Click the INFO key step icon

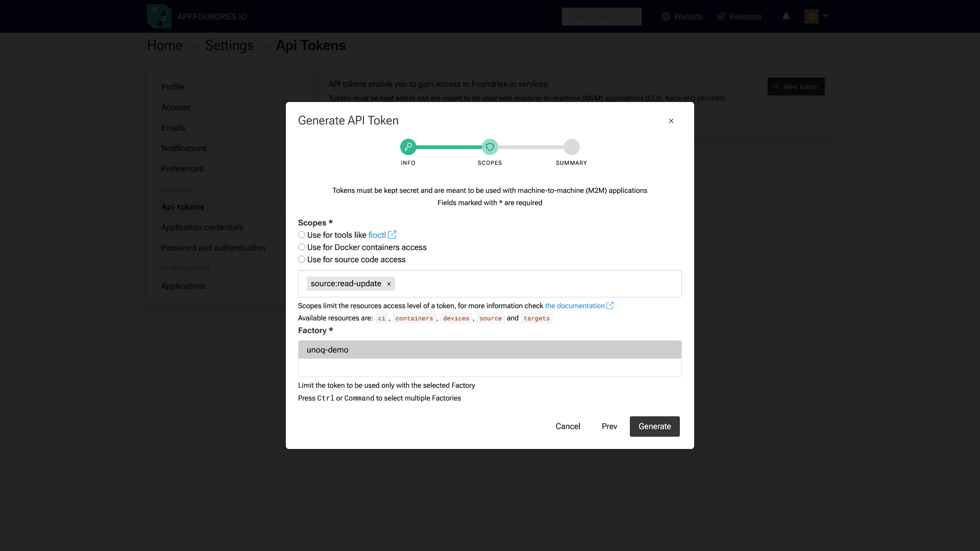click(x=408, y=147)
